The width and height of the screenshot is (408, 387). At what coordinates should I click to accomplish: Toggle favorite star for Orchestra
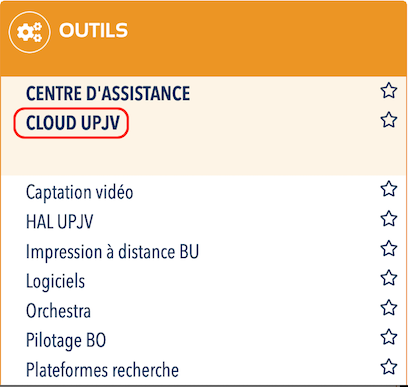(x=389, y=308)
